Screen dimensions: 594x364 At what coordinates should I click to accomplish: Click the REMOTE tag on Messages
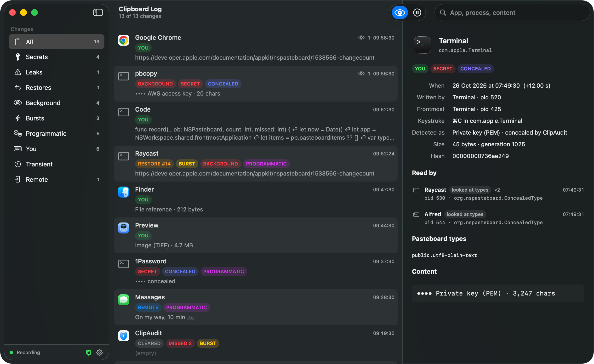point(148,307)
